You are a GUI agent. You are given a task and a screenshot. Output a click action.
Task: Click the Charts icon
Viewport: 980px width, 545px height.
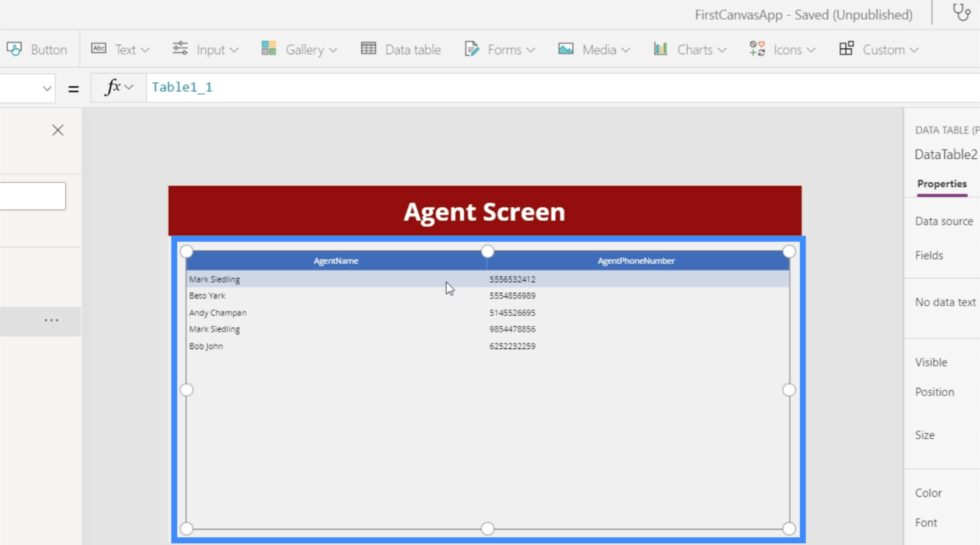[660, 48]
